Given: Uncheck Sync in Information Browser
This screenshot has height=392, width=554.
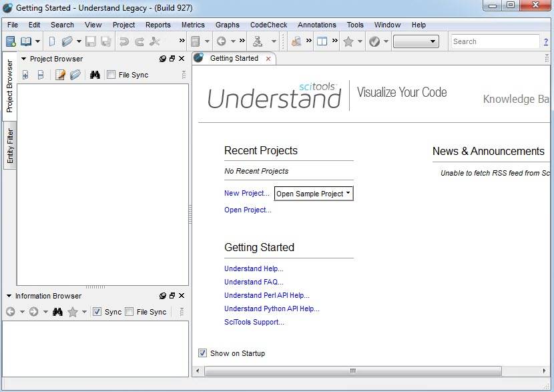Looking at the screenshot, I should click(97, 311).
